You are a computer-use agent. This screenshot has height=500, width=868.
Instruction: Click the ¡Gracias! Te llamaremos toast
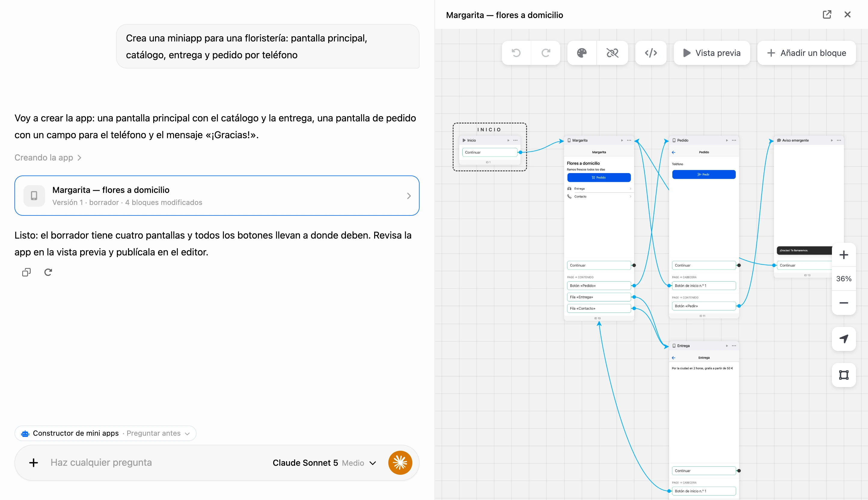tap(804, 250)
